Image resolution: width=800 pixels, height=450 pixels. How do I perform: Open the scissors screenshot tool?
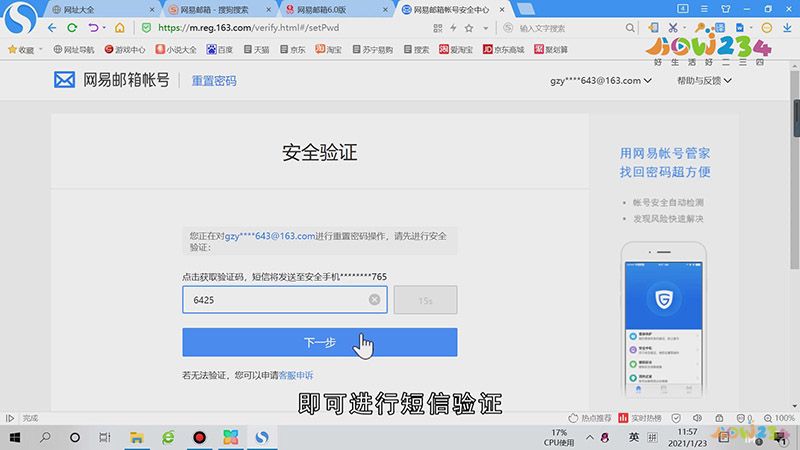pos(673,28)
